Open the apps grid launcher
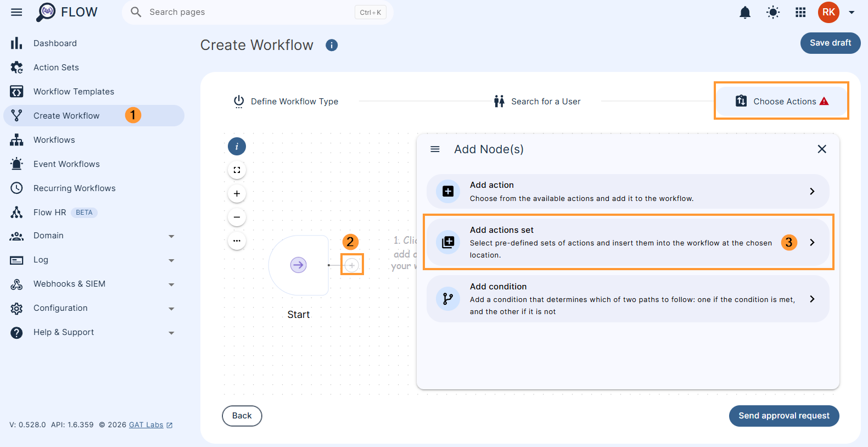 tap(800, 12)
